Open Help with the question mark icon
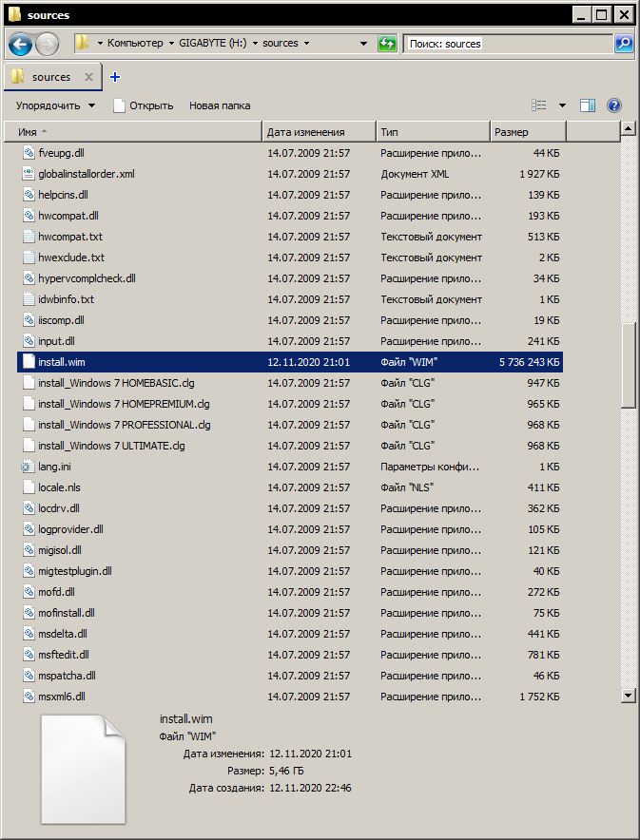640x840 pixels. point(614,105)
